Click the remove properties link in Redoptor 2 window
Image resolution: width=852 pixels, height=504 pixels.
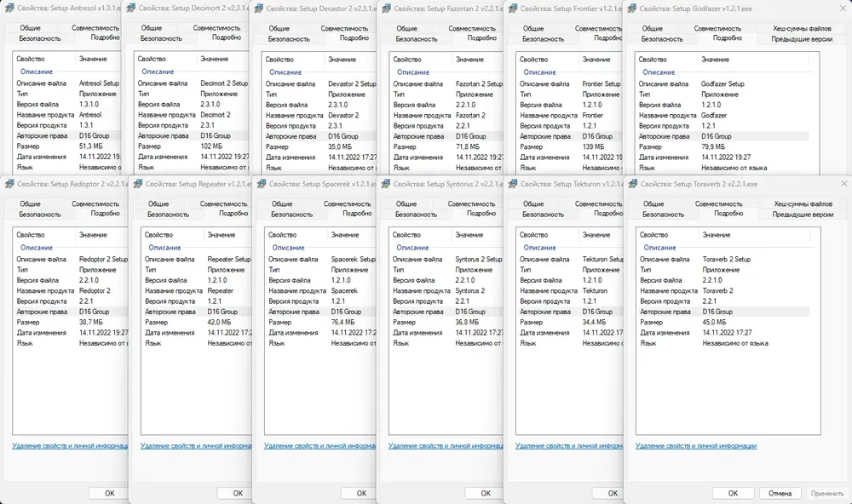[70, 446]
